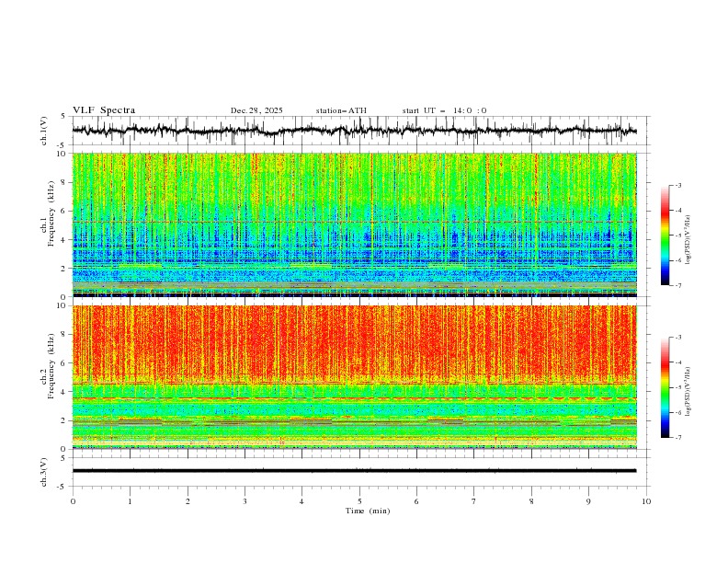The width and height of the screenshot is (728, 563).
Task: Click the 'VLF Spectra' title text
Action: [104, 110]
